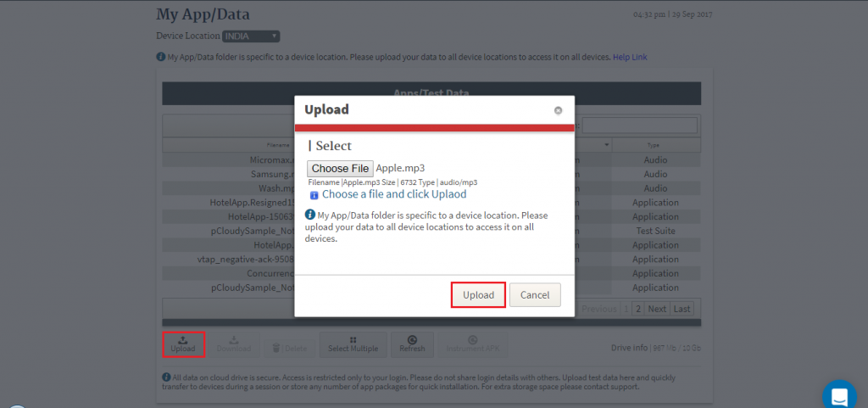Open the Help Link

[630, 57]
